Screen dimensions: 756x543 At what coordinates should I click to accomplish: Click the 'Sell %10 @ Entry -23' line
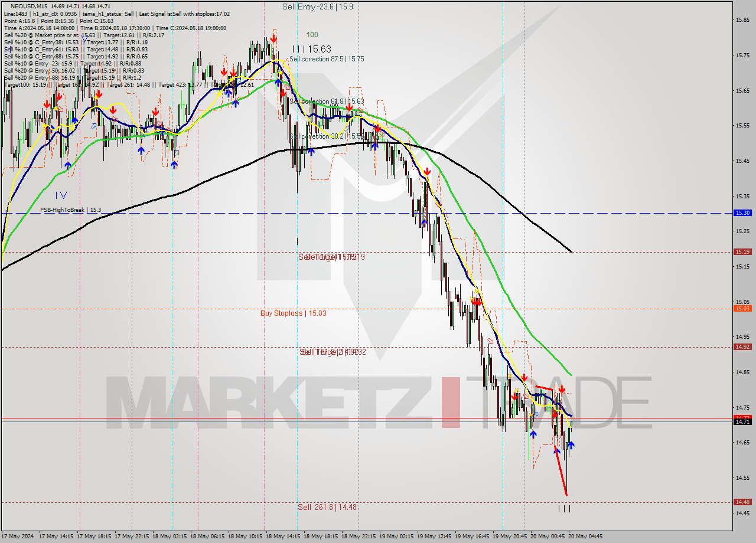click(72, 63)
